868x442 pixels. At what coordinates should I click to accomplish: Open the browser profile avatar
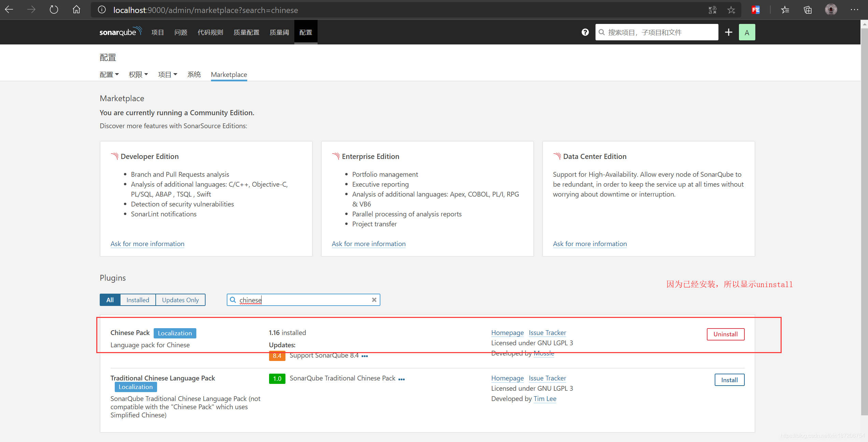tap(831, 10)
